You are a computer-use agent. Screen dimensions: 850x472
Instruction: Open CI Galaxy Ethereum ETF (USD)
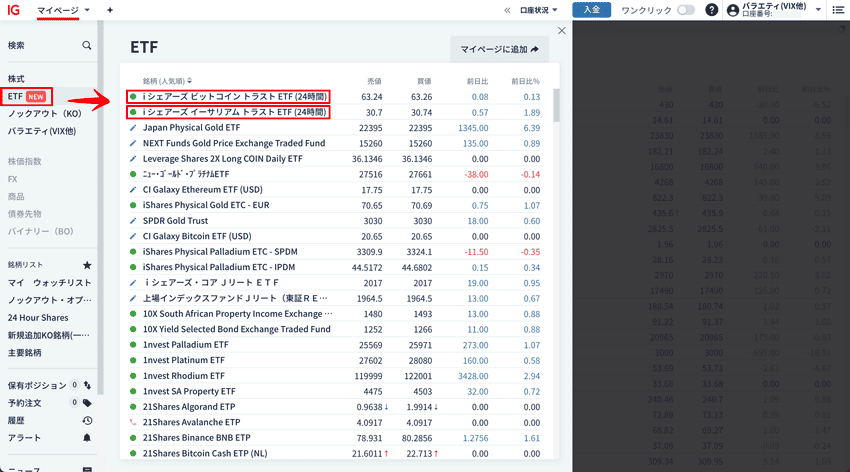point(202,190)
